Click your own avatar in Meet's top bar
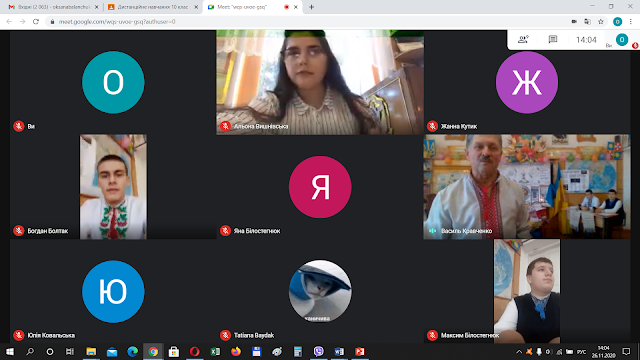The height and width of the screenshot is (360, 640). tap(622, 40)
